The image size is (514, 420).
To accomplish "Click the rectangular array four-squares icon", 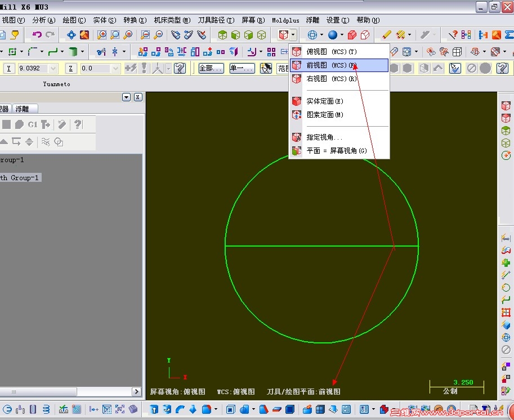I will (x=271, y=52).
